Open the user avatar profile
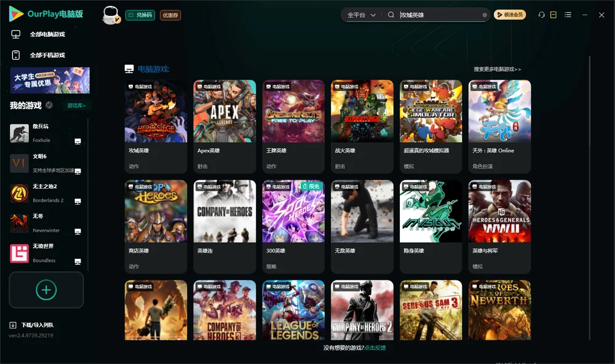This screenshot has width=615, height=364. 111,15
